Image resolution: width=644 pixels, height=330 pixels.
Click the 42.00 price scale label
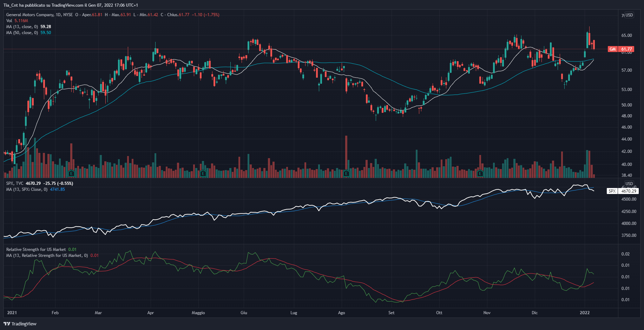626,151
